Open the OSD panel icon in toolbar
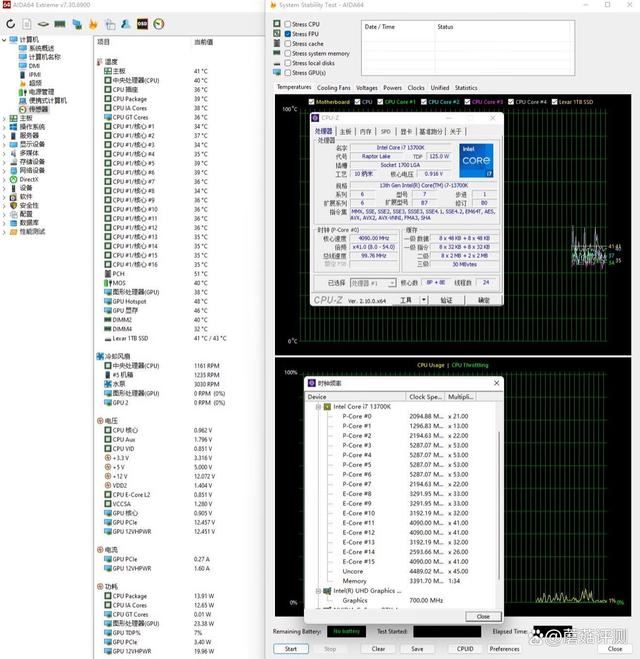This screenshot has width=640, height=659. (x=142, y=22)
